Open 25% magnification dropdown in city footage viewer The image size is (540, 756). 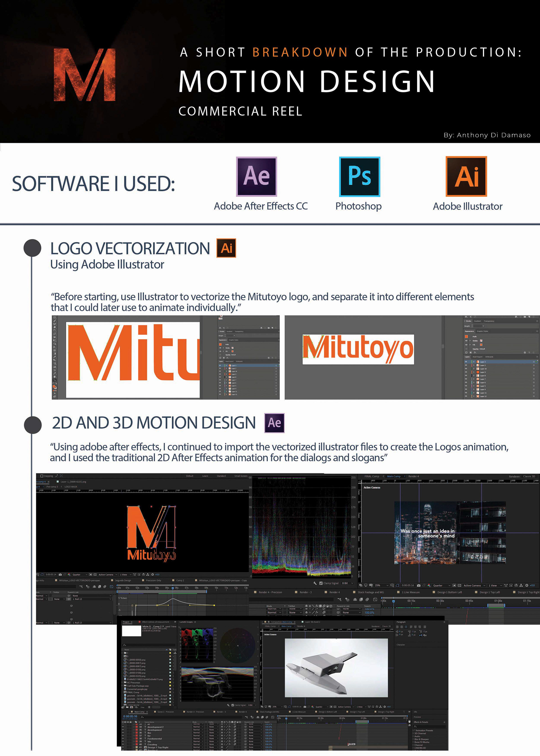pyautogui.click(x=381, y=586)
